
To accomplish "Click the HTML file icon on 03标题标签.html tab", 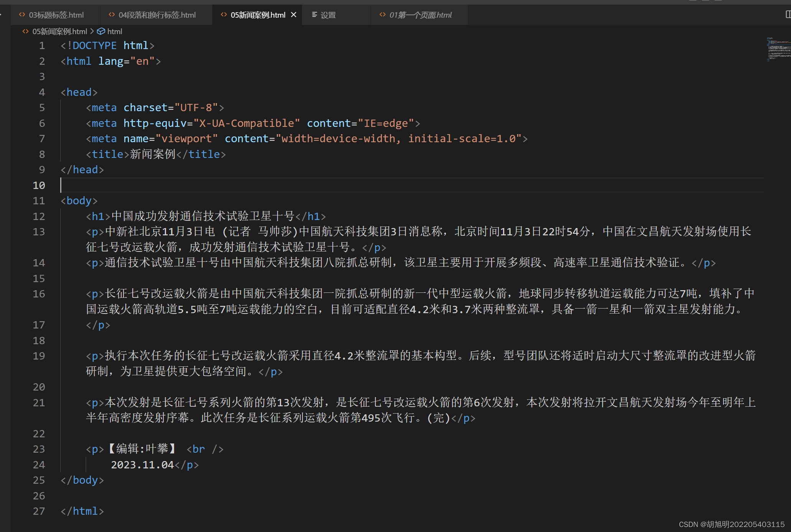I will (x=22, y=15).
